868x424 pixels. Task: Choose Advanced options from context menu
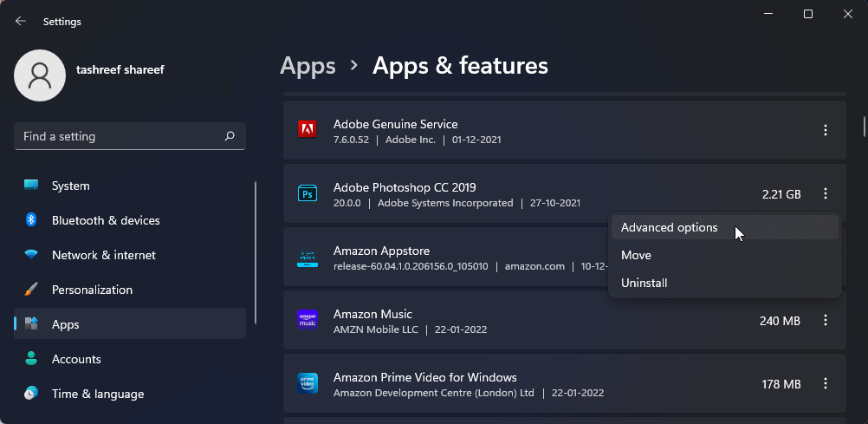pyautogui.click(x=724, y=228)
